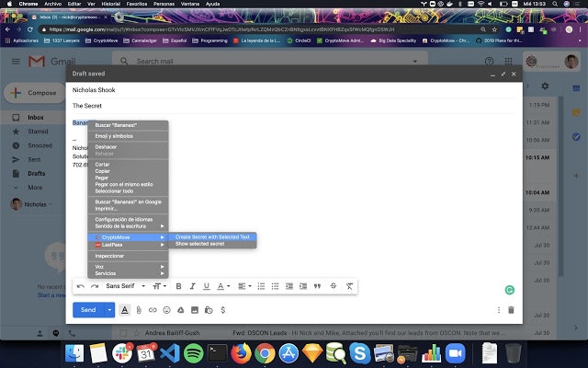Screen dimensions: 588x368
Task: Remove formatting from selected text
Action: (349, 286)
